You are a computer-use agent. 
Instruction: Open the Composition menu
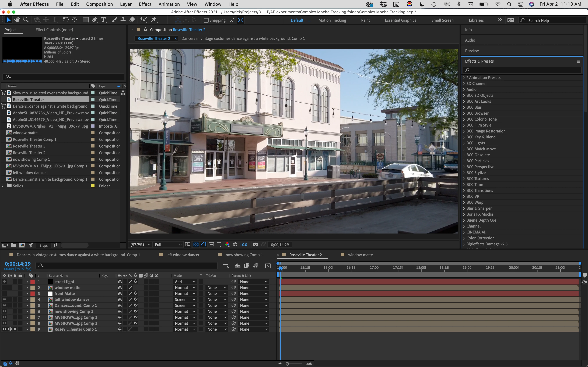pos(99,4)
